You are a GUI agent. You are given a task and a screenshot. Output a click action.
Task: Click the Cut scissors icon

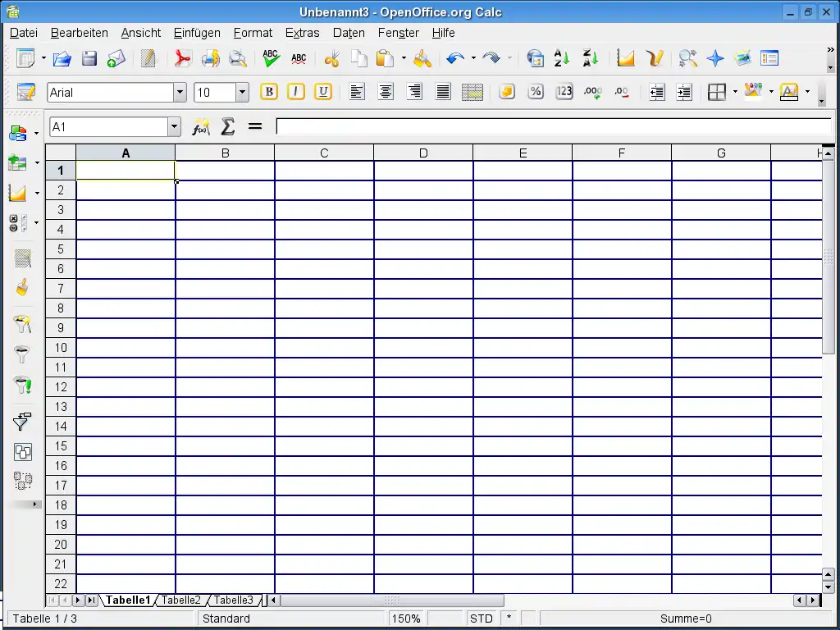point(331,59)
